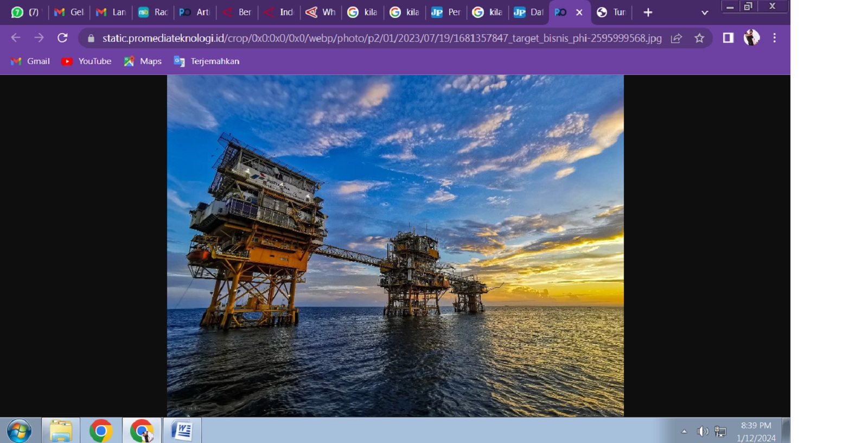868x443 pixels.
Task: Open the Gmail bookmark
Action: pyautogui.click(x=31, y=61)
